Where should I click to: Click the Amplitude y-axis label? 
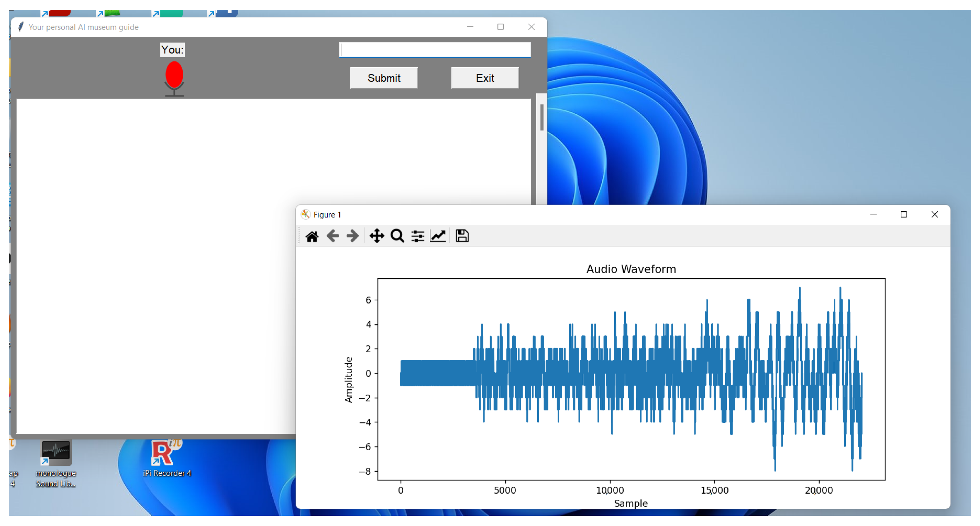pos(348,380)
